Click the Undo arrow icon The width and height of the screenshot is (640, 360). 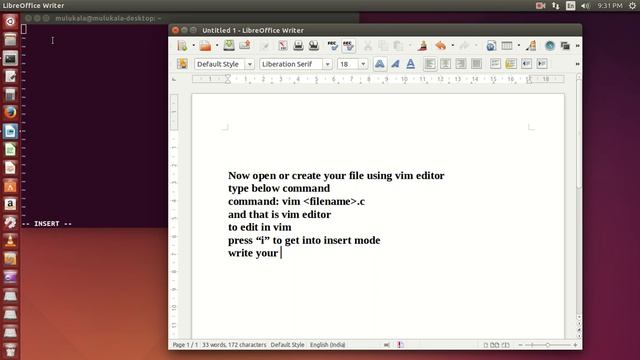[440, 45]
